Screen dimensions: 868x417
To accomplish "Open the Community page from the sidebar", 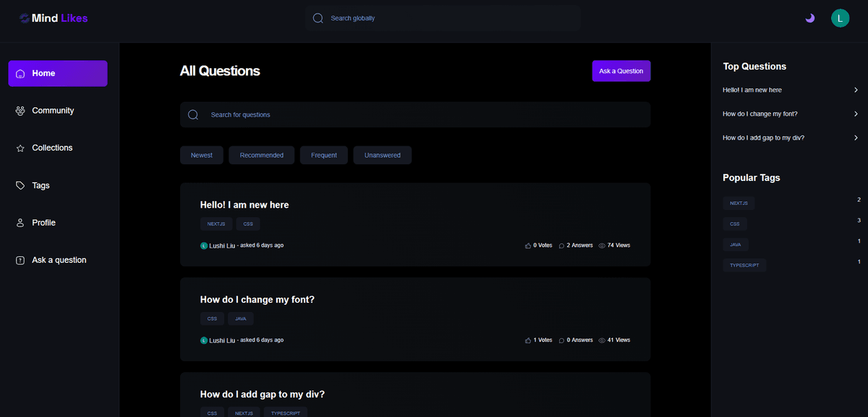I will click(53, 111).
